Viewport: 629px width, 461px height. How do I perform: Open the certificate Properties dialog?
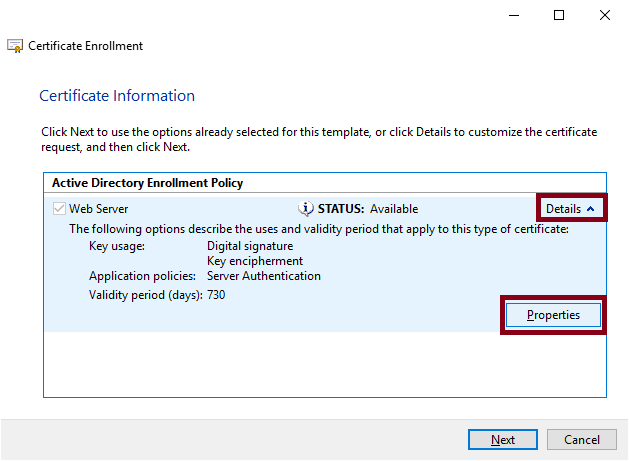(553, 315)
